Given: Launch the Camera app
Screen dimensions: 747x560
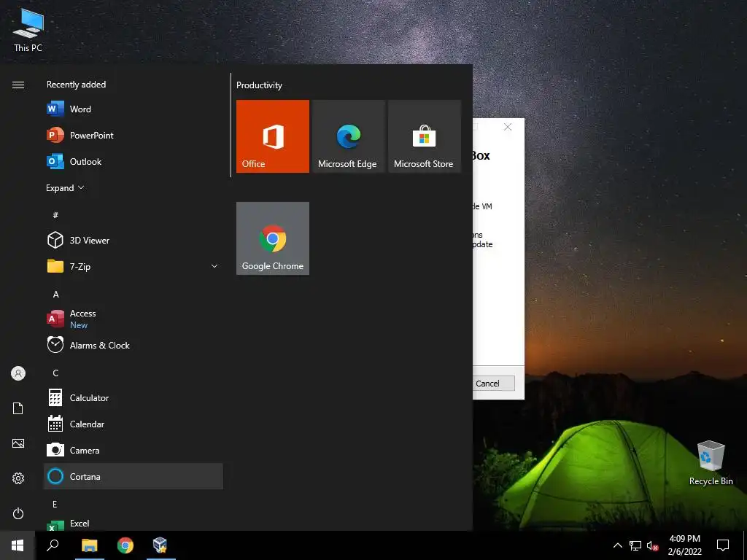Looking at the screenshot, I should point(133,450).
